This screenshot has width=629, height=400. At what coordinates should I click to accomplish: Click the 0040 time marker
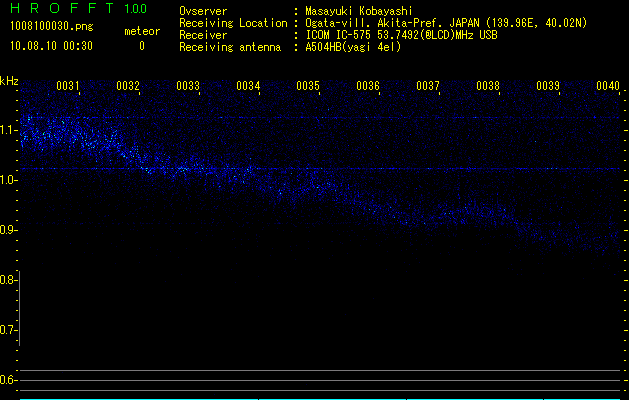pos(608,86)
